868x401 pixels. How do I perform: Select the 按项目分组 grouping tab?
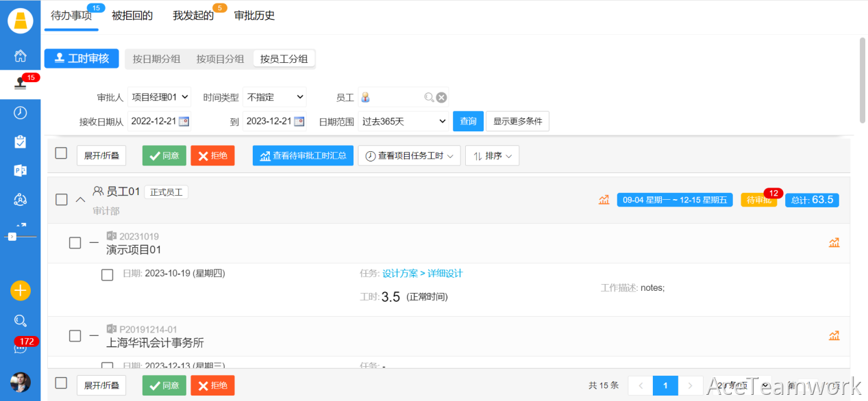pyautogui.click(x=220, y=59)
